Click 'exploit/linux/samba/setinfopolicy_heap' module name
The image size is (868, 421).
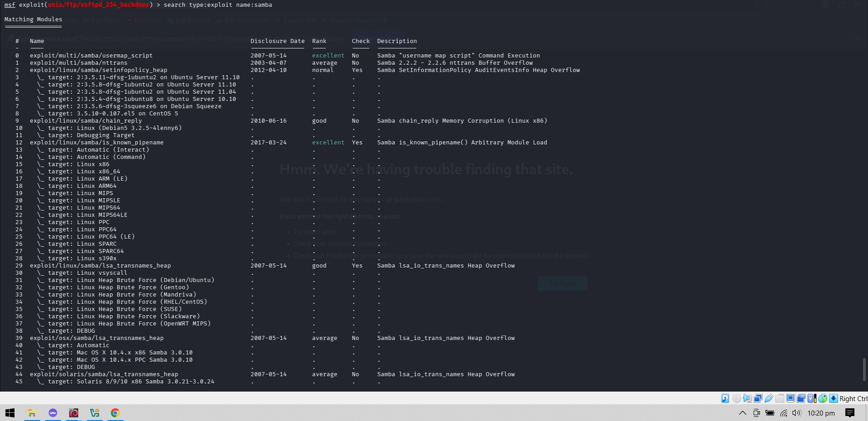coord(99,70)
